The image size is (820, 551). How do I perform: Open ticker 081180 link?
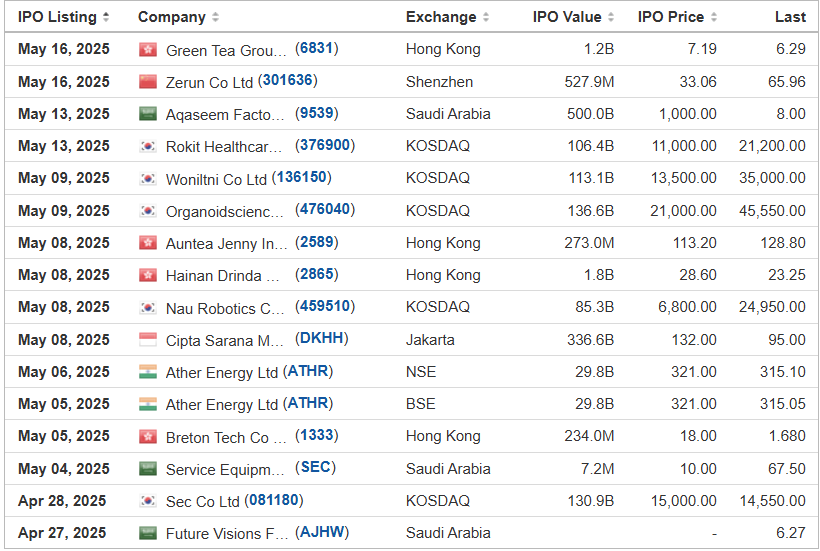coord(274,500)
